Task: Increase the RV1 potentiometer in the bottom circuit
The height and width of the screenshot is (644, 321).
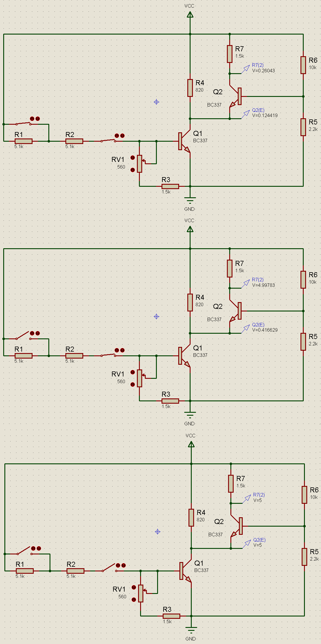Action: click(x=134, y=587)
